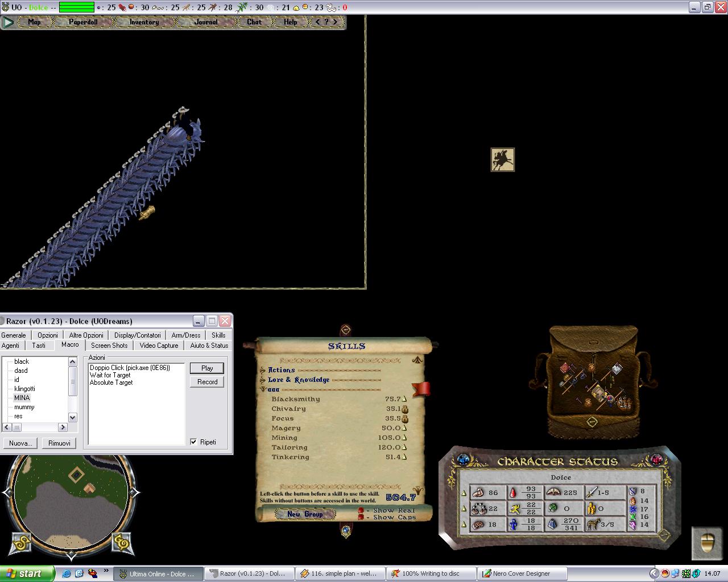The image size is (728, 582).
Task: Toggle Show Real skills red button
Action: pyautogui.click(x=361, y=510)
